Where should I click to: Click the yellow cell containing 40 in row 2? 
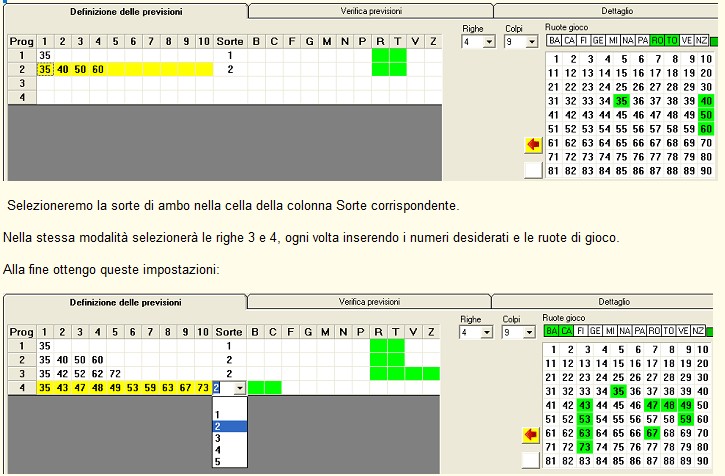[x=63, y=70]
